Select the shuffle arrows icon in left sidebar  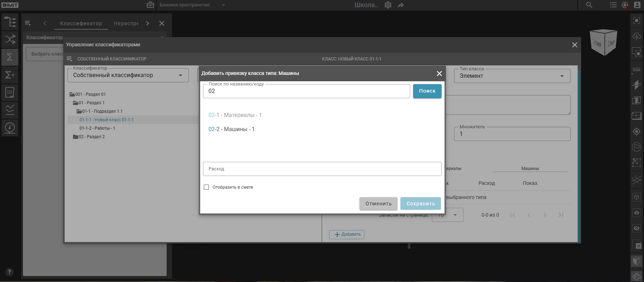(x=10, y=39)
